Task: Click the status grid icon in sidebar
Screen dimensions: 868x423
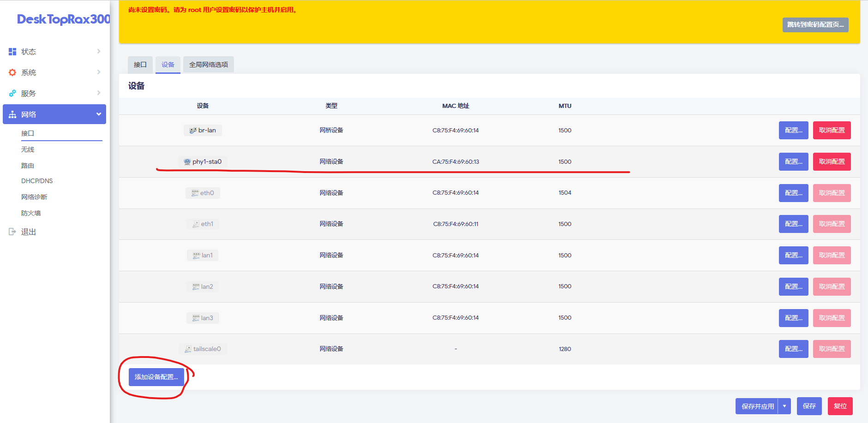Action: point(12,52)
